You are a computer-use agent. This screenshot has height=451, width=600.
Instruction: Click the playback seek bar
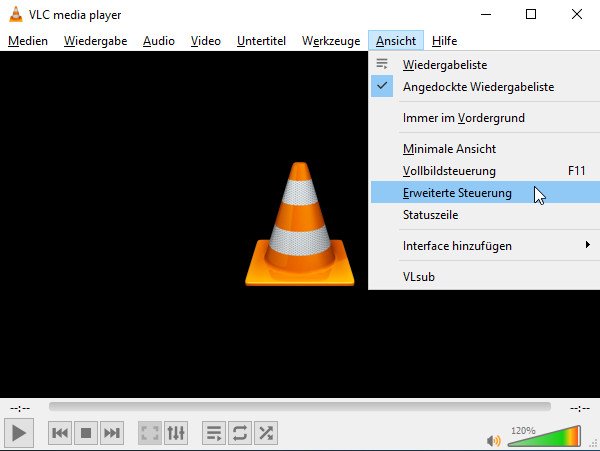(x=300, y=407)
